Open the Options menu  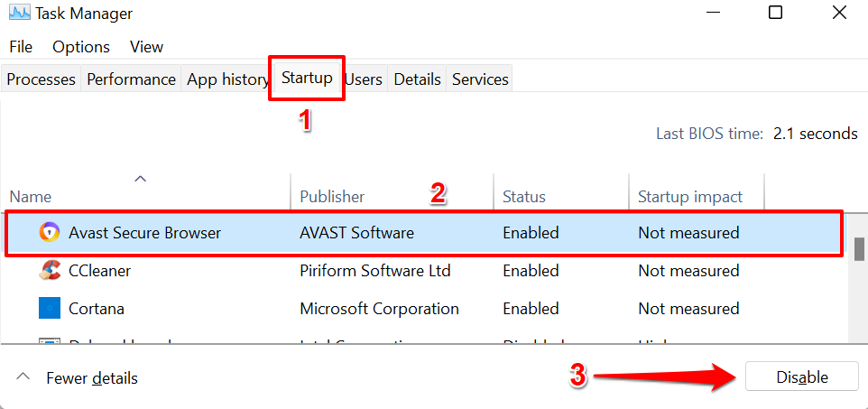(81, 47)
